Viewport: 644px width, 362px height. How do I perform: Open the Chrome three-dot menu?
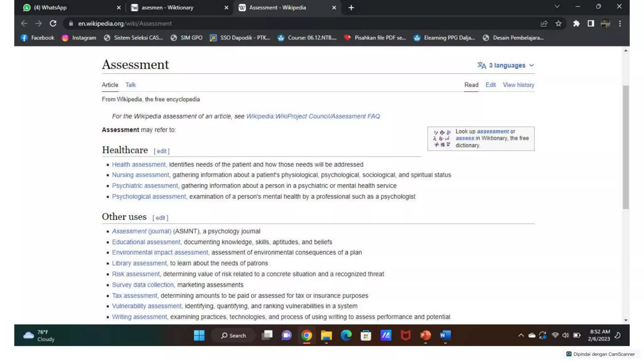tap(620, 24)
